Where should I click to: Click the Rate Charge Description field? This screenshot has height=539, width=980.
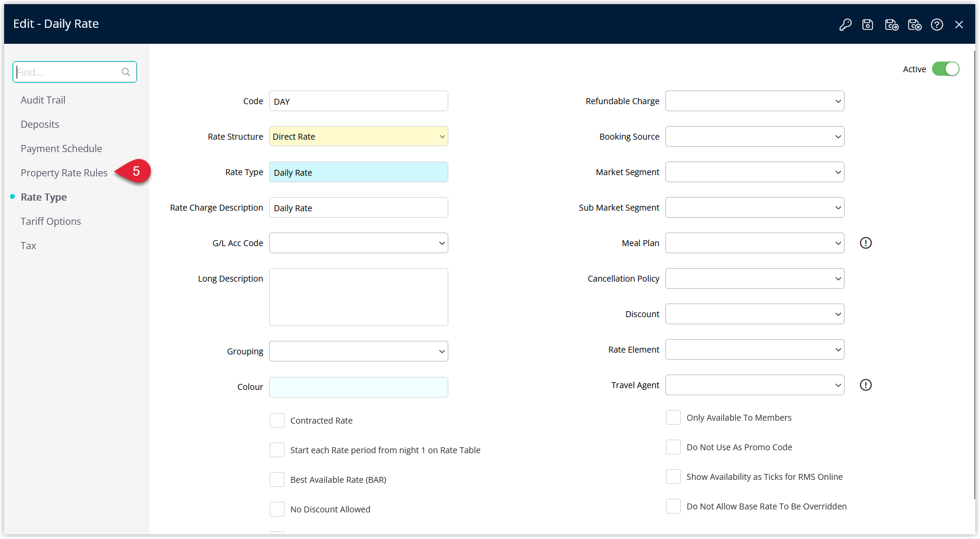coord(358,208)
